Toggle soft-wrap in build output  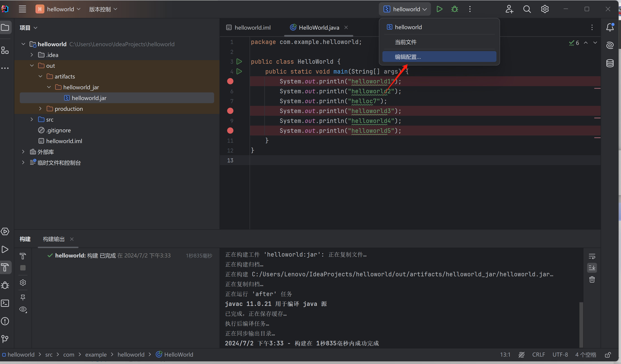tap(592, 256)
